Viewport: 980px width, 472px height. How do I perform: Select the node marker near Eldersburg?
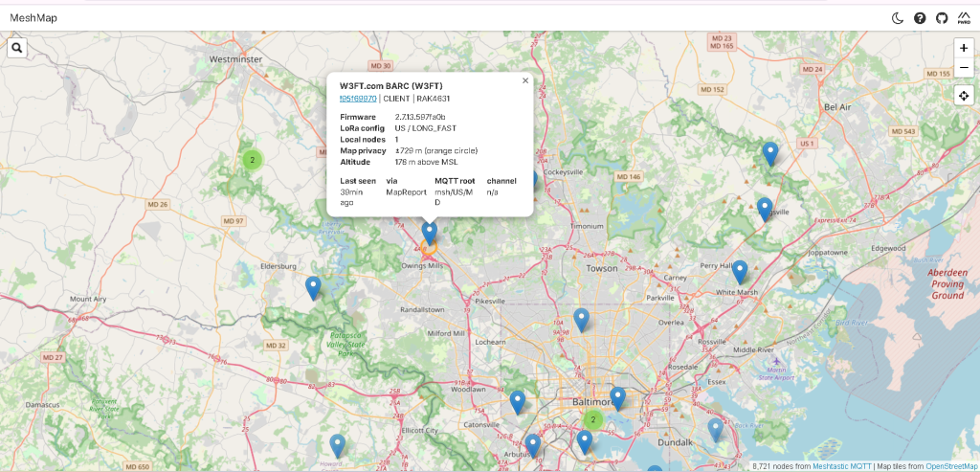(313, 286)
